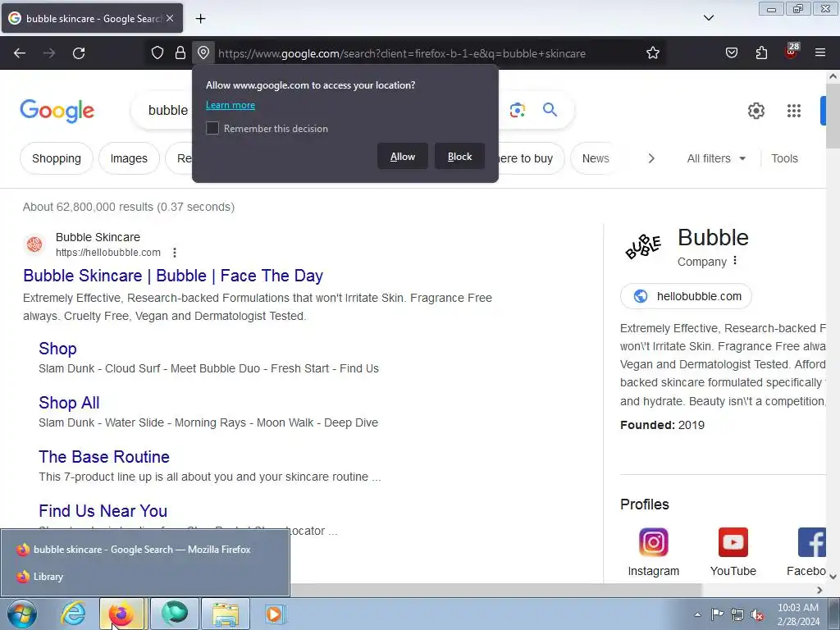Open a new tab with plus button
The height and width of the screenshot is (630, 840).
(x=200, y=19)
